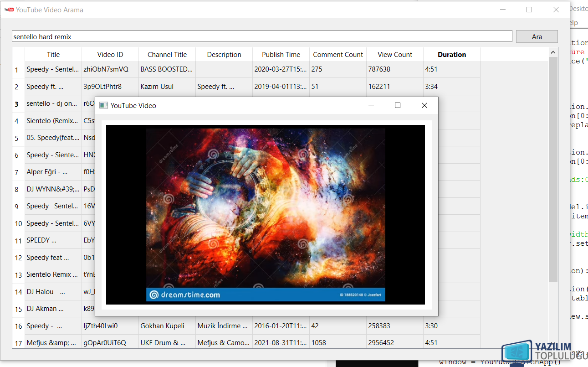Select row header number 1

tap(19, 70)
